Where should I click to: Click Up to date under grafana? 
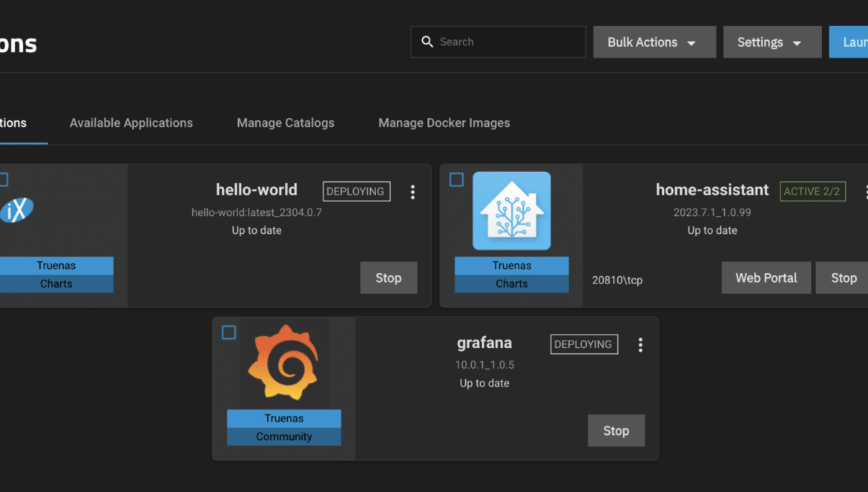click(484, 383)
